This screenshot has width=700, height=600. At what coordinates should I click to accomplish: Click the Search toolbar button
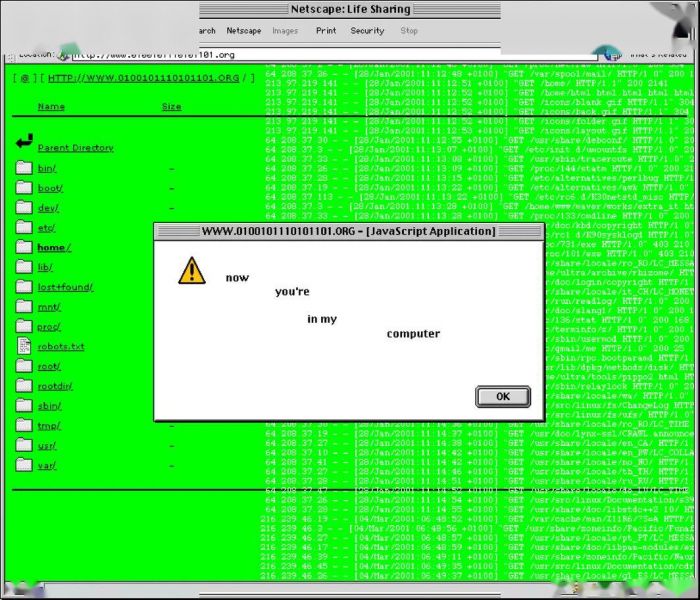point(207,31)
